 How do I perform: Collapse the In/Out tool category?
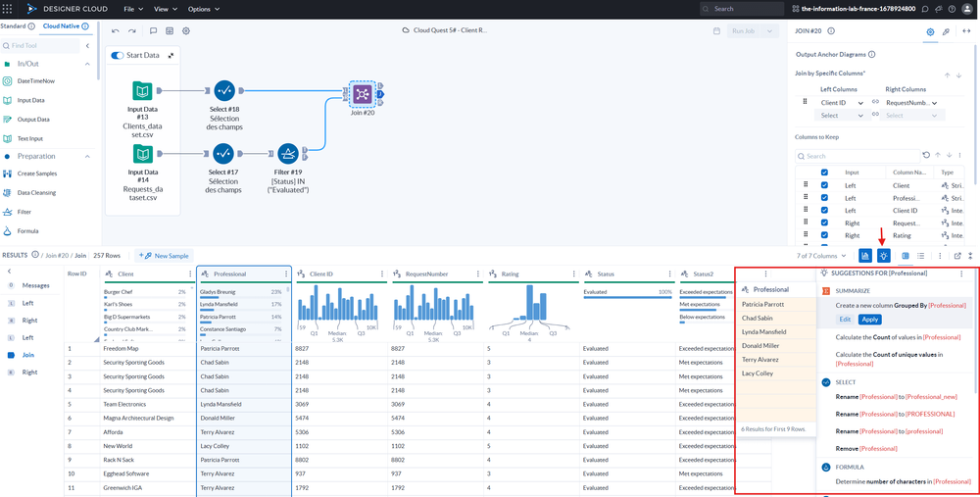(86, 63)
